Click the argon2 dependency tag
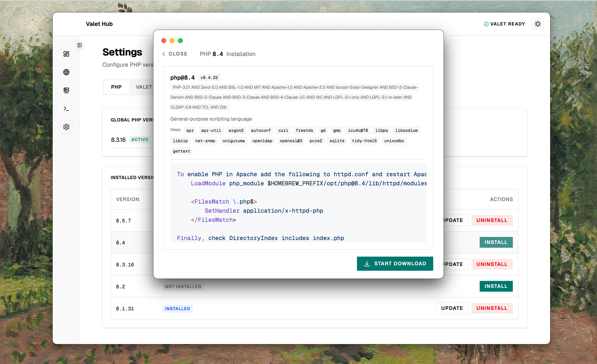 236,130
